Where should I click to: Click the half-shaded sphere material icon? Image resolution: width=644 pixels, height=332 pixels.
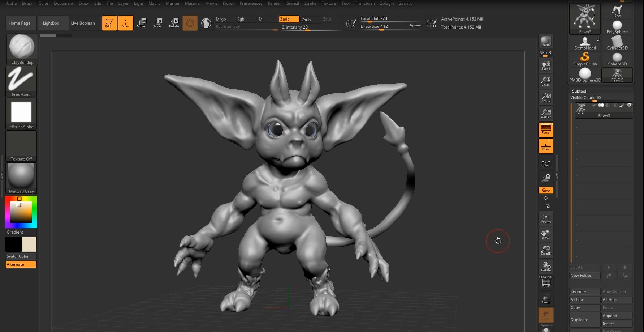click(206, 23)
